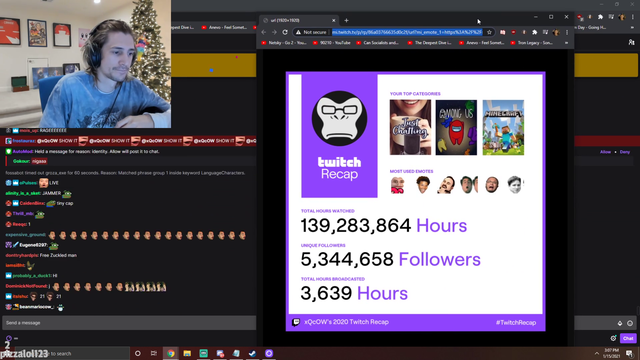Open background Chrome profile avatar
Image resolution: width=640 pixels, height=360 pixels.
[622, 17]
